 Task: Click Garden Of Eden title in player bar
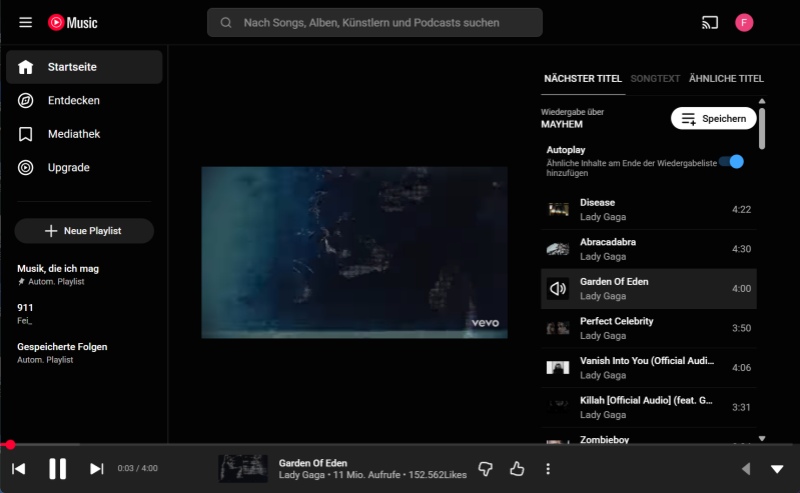pyautogui.click(x=313, y=463)
